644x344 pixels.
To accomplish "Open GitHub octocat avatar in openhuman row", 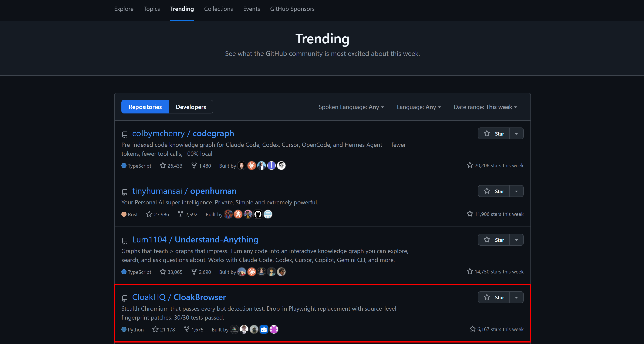I will pos(258,214).
